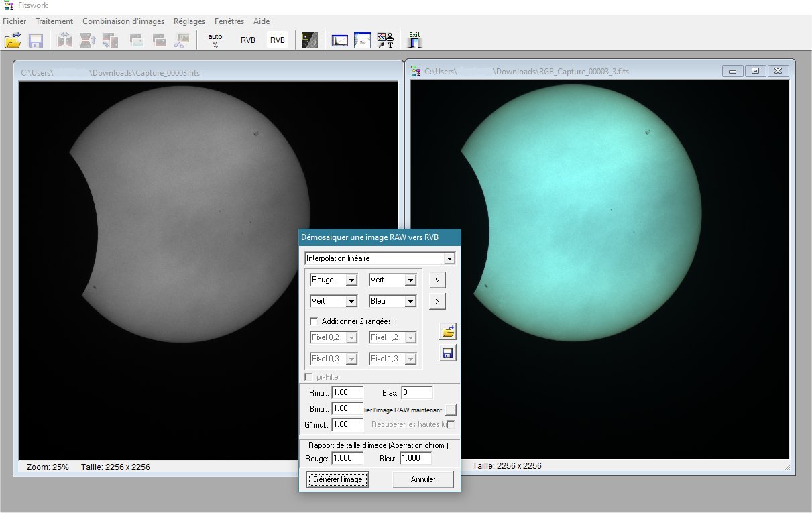The width and height of the screenshot is (812, 513).
Task: Click the Exit door icon in toolbar
Action: pyautogui.click(x=414, y=40)
